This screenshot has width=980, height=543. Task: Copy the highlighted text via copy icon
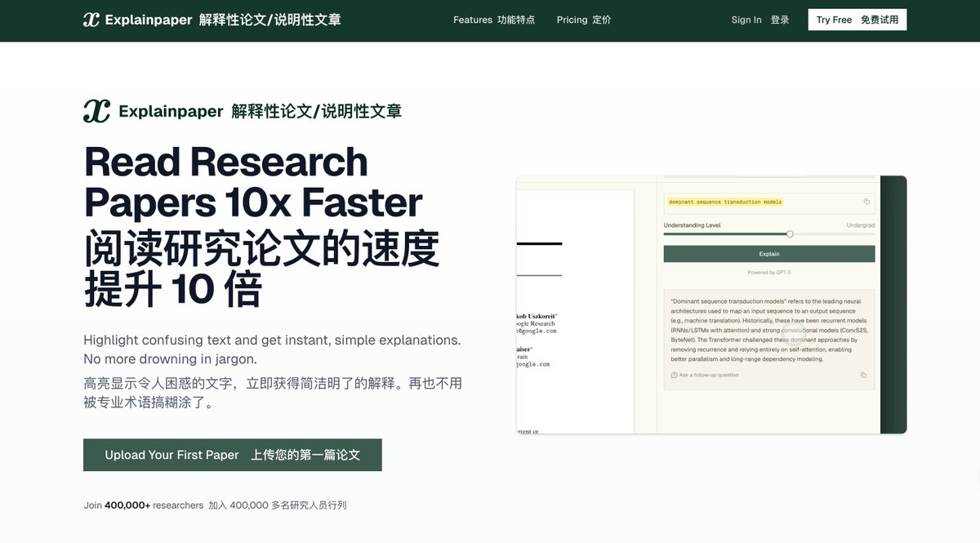click(x=866, y=202)
